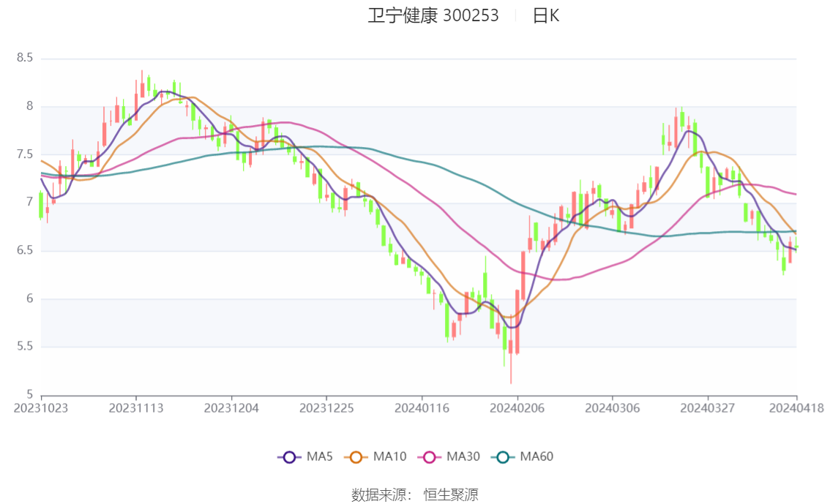Click the x-axis date label 20231023

pos(41,408)
